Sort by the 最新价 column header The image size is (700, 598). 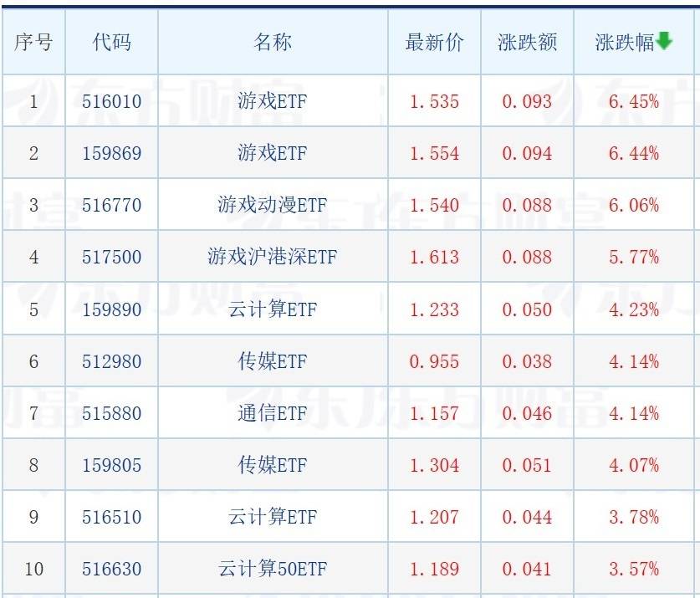coord(434,43)
